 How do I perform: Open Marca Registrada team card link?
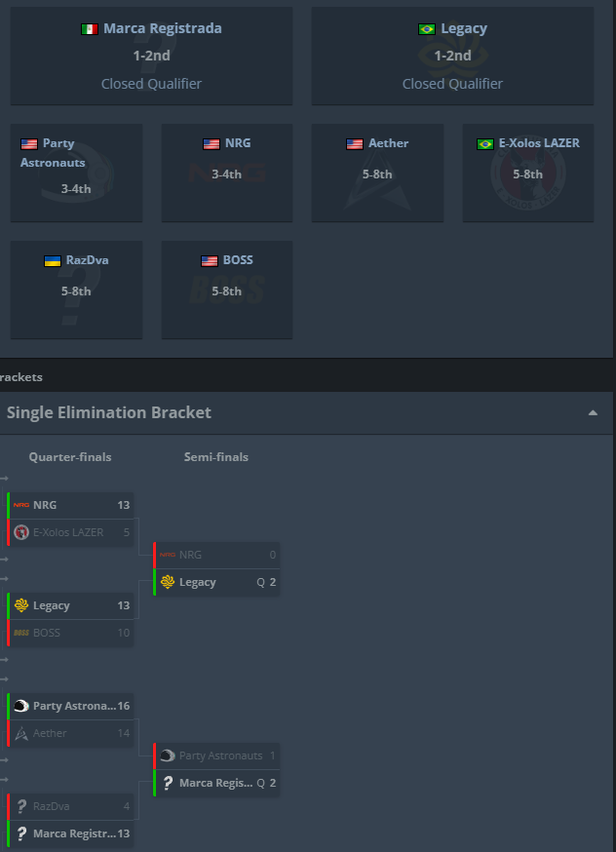click(163, 28)
